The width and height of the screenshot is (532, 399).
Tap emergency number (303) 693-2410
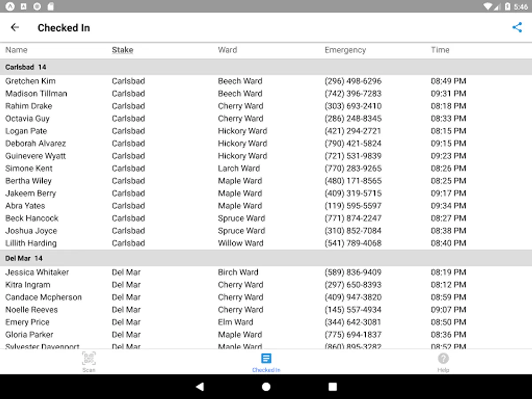click(x=353, y=106)
